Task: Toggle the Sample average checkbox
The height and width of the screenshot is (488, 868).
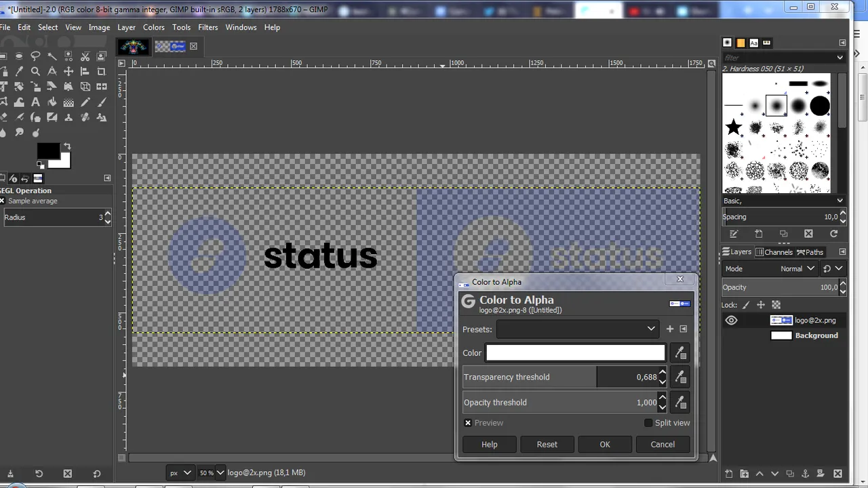Action: coord(2,201)
